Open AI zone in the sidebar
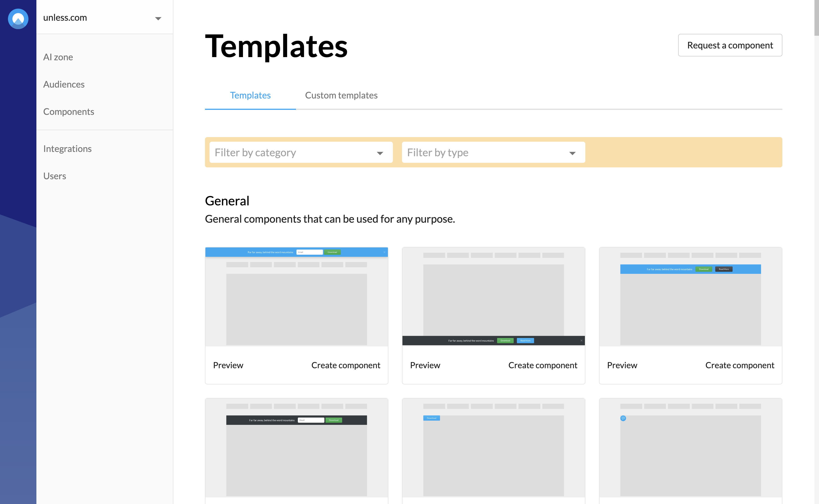Image resolution: width=819 pixels, height=504 pixels. pyautogui.click(x=58, y=57)
